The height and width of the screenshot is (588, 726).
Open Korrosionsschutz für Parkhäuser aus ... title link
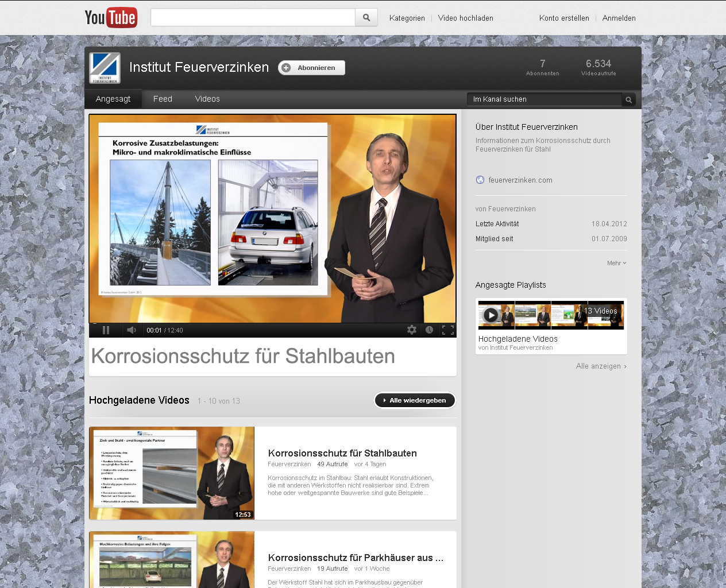point(356,558)
